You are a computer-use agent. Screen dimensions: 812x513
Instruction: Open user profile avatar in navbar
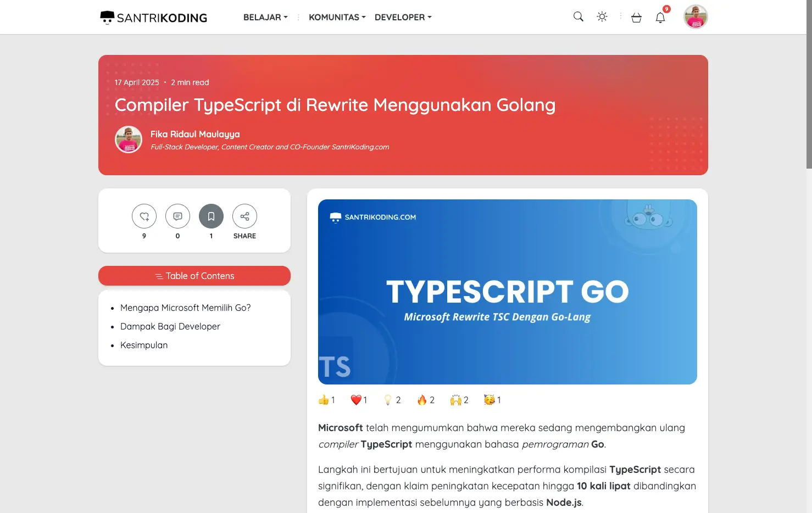(696, 16)
